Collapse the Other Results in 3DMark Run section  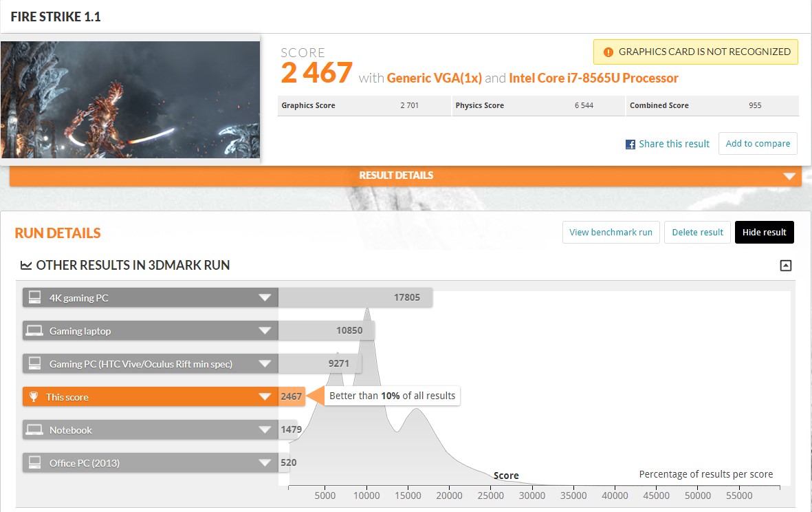click(x=786, y=266)
